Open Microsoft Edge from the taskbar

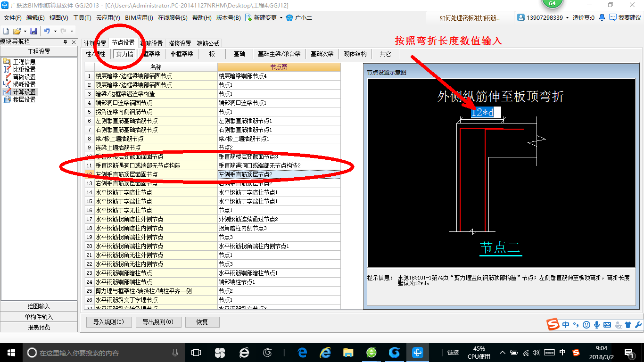302,353
